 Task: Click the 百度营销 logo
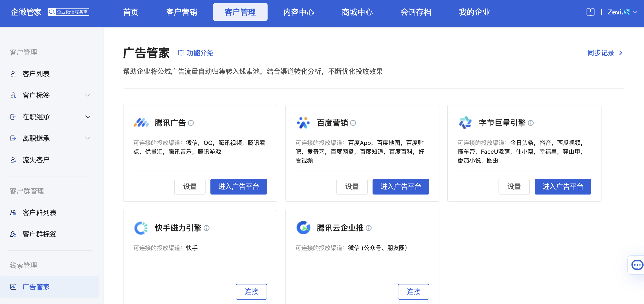[303, 123]
